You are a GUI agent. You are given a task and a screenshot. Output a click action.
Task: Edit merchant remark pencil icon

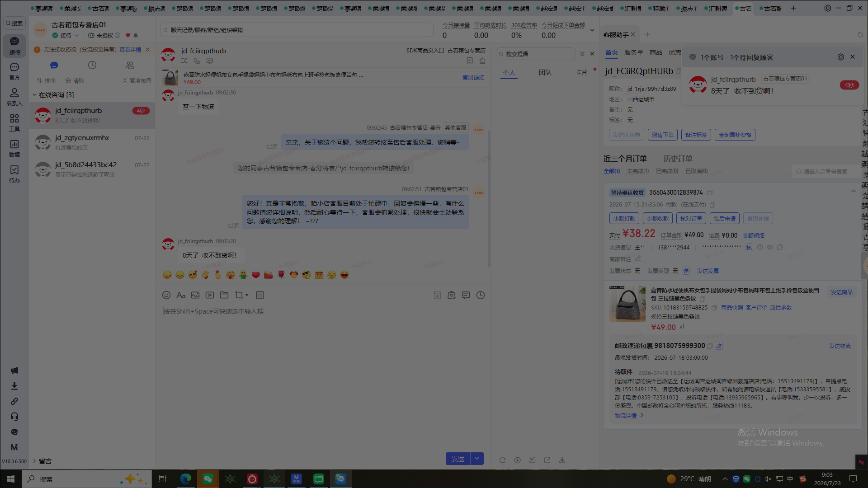[638, 258]
